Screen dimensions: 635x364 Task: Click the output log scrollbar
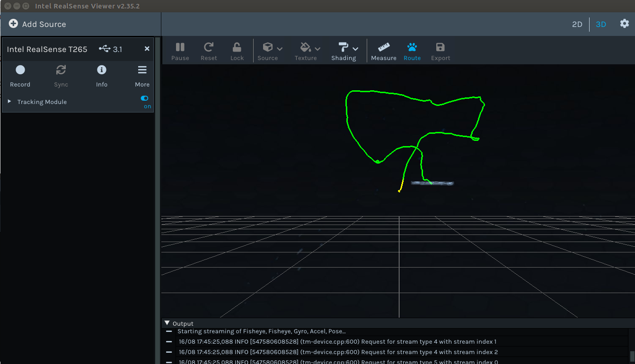pyautogui.click(x=632, y=356)
